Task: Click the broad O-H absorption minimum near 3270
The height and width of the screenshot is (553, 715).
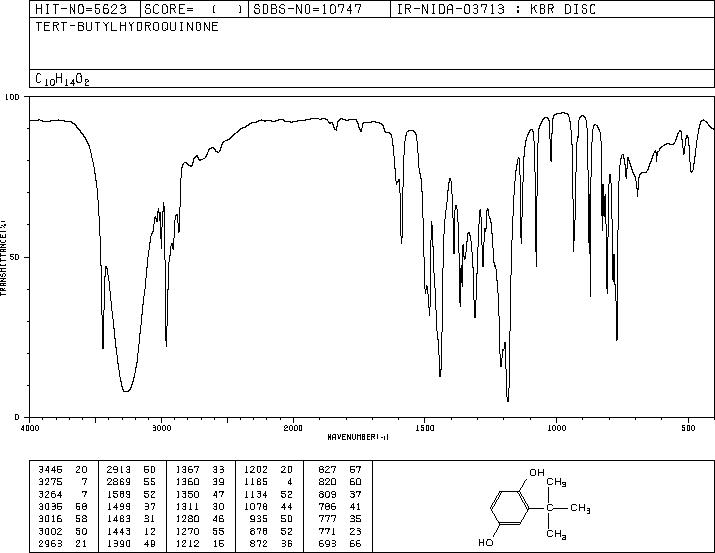Action: click(x=126, y=390)
